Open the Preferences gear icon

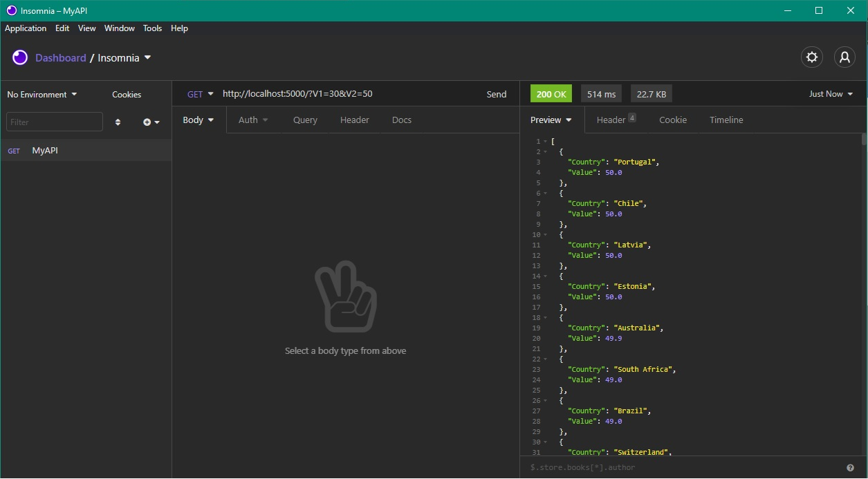811,57
